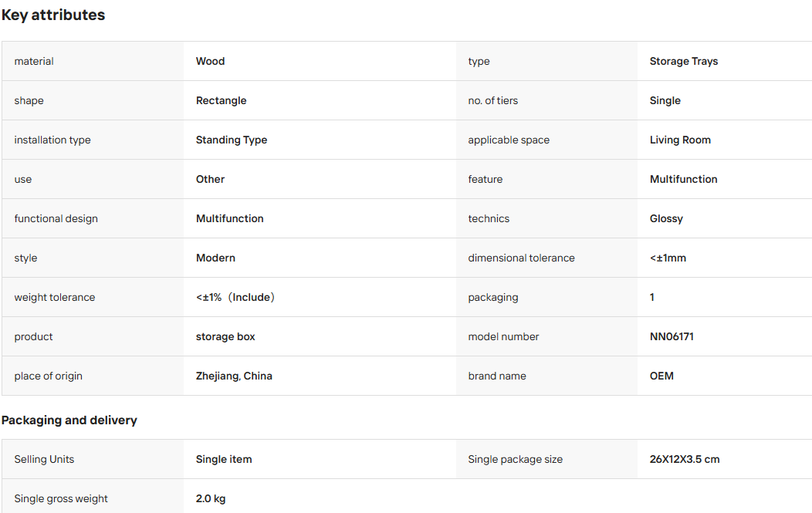
Task: Click the model number NN06171
Action: (672, 336)
